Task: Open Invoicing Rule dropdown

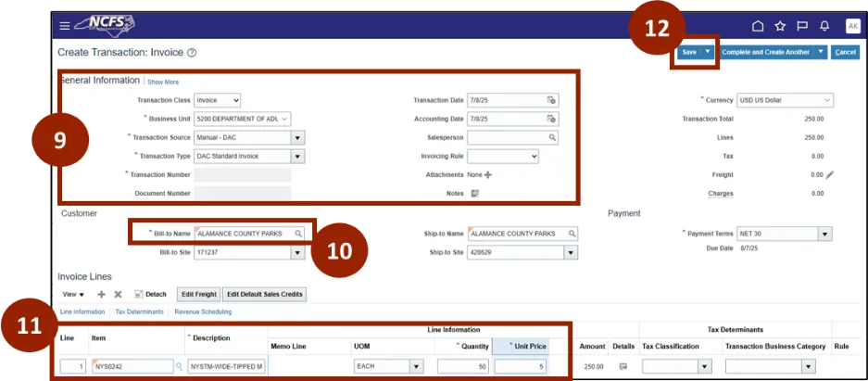Action: click(503, 156)
